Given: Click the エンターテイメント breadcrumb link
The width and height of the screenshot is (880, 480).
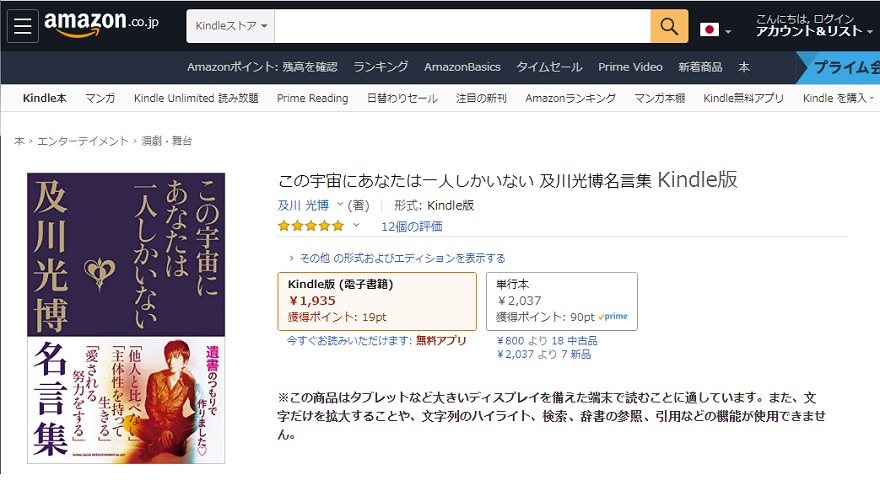Looking at the screenshot, I should pos(82,141).
